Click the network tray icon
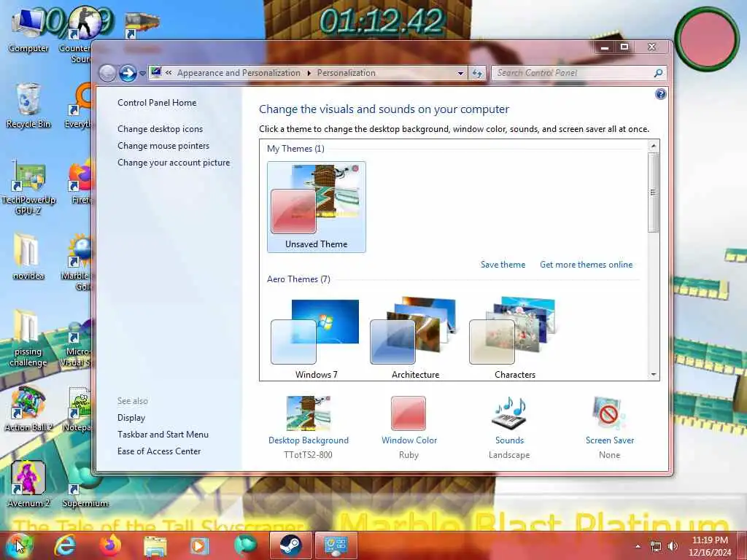This screenshot has height=560, width=747. (656, 546)
